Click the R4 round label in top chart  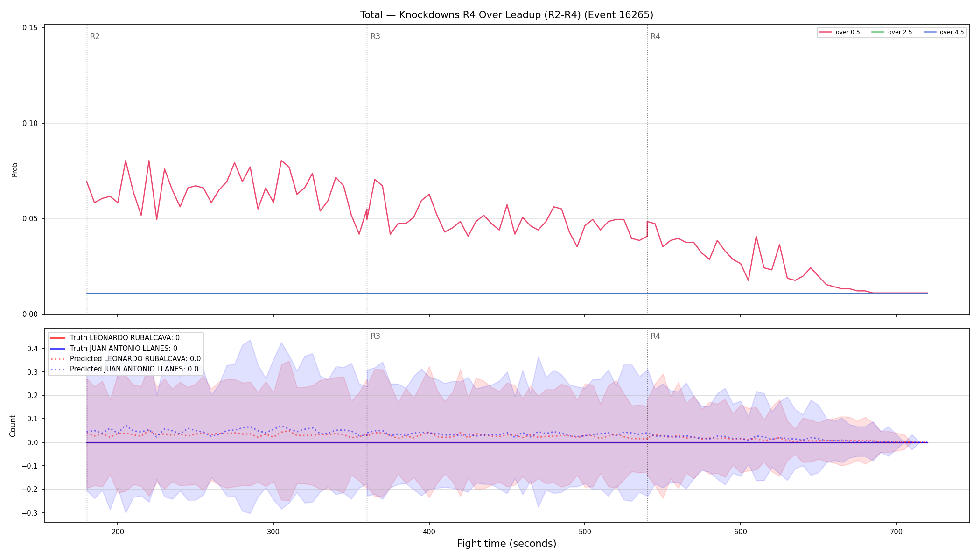coord(655,36)
